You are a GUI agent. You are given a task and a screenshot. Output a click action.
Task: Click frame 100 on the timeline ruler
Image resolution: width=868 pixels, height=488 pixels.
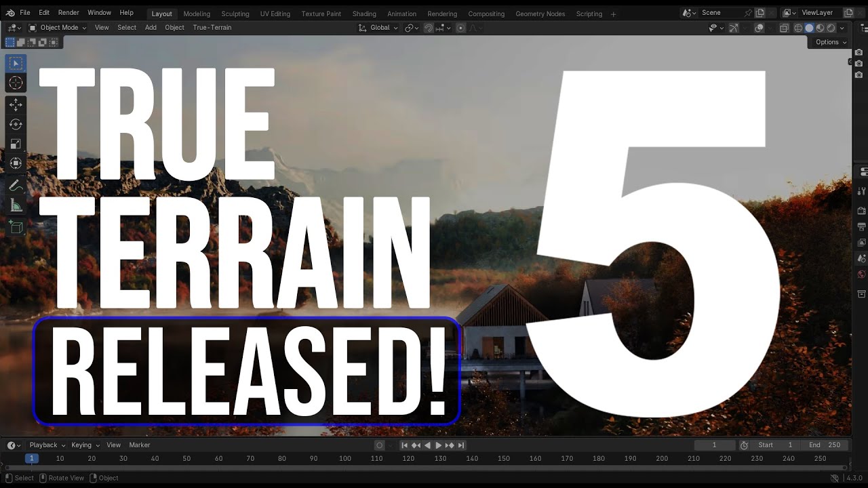(345, 459)
